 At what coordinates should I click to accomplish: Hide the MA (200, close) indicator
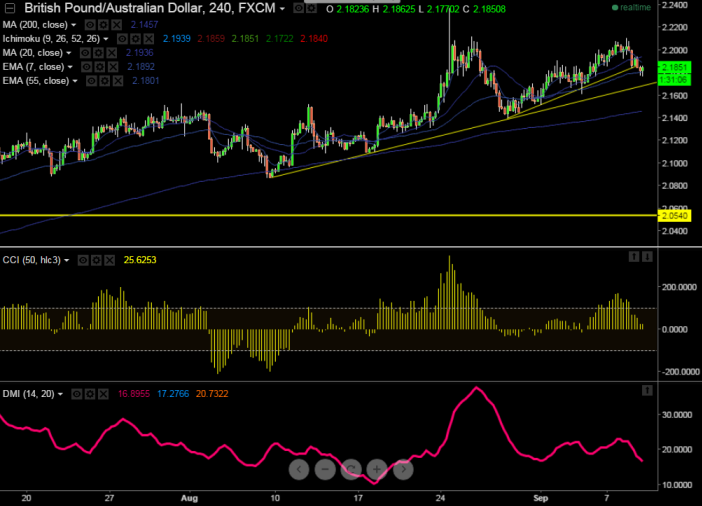pos(90,25)
